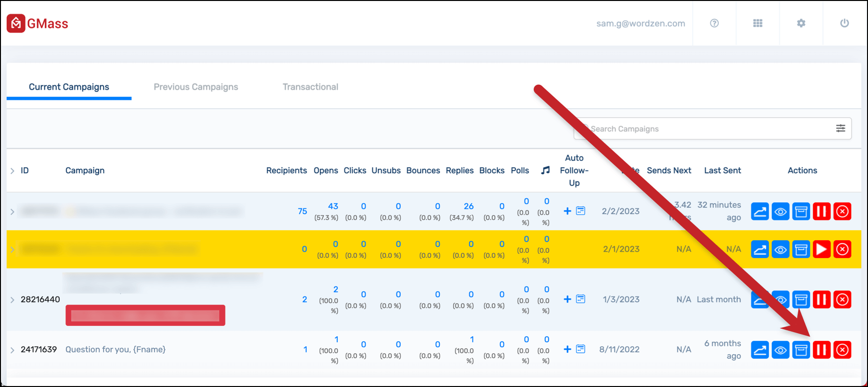Screen dimensions: 868x387
Task: Add auto follow-up to campaign 28216440
Action: click(567, 299)
